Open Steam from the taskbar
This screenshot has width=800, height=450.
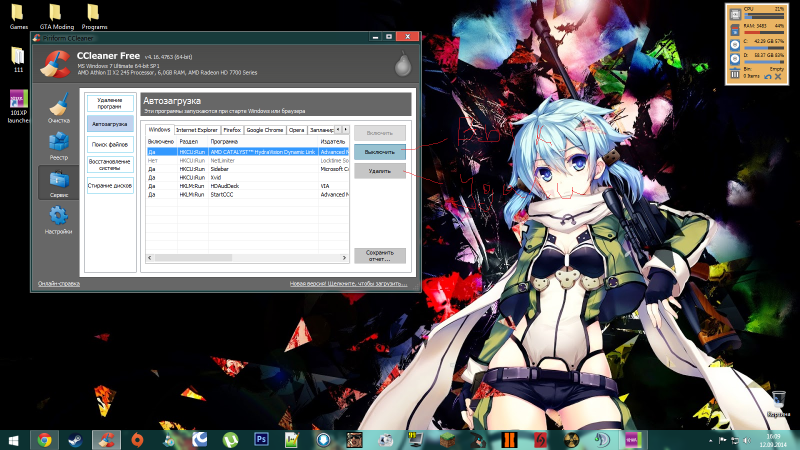76,440
